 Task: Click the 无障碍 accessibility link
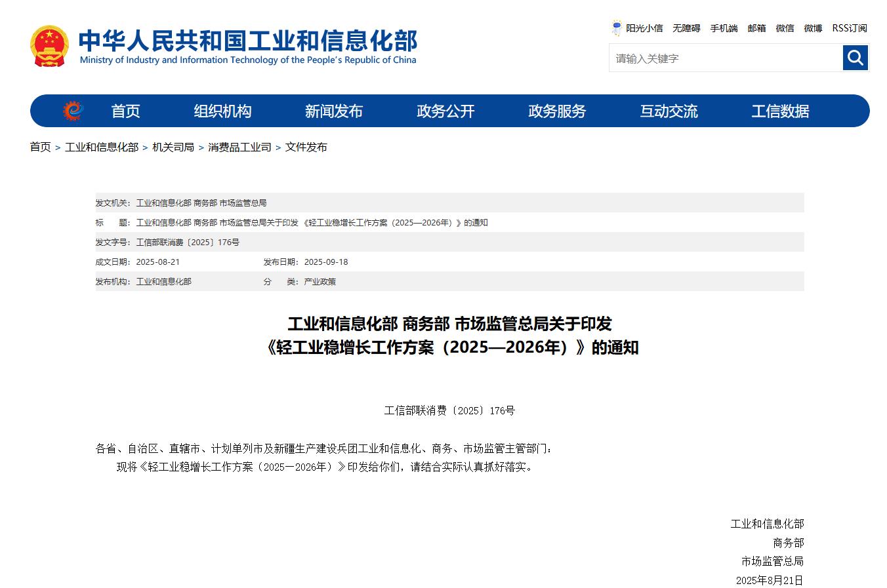click(x=686, y=28)
